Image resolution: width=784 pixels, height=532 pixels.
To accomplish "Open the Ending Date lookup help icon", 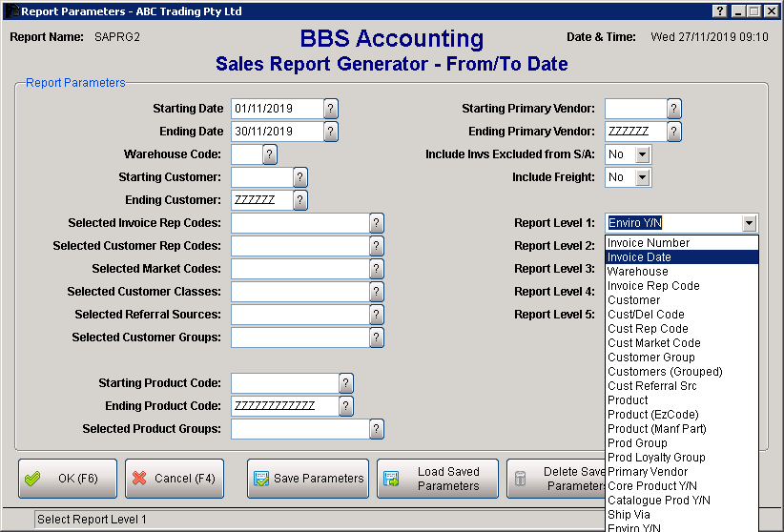I will tap(331, 132).
